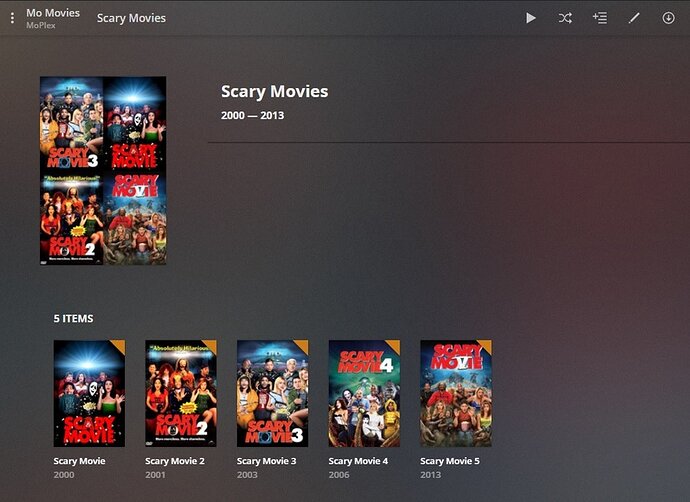Viewport: 690px width, 502px height.
Task: Go to Mo Movies library
Action: pyautogui.click(x=53, y=13)
